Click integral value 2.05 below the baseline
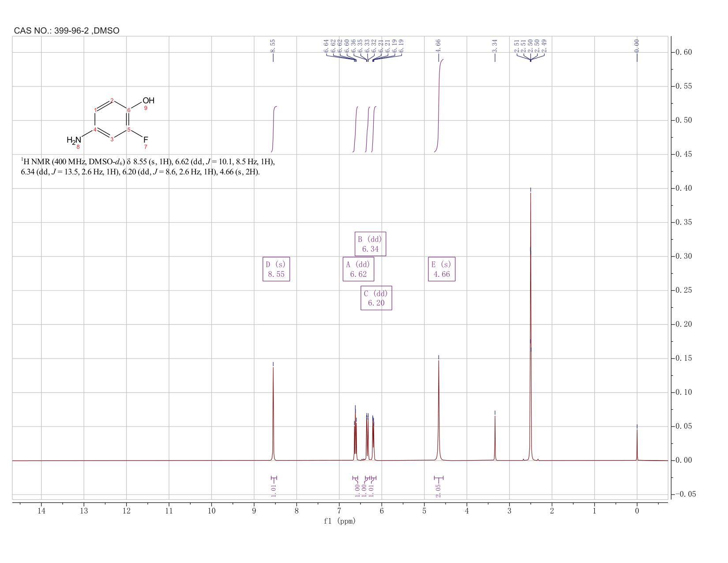Screen dimensions: 728x563 click(439, 490)
